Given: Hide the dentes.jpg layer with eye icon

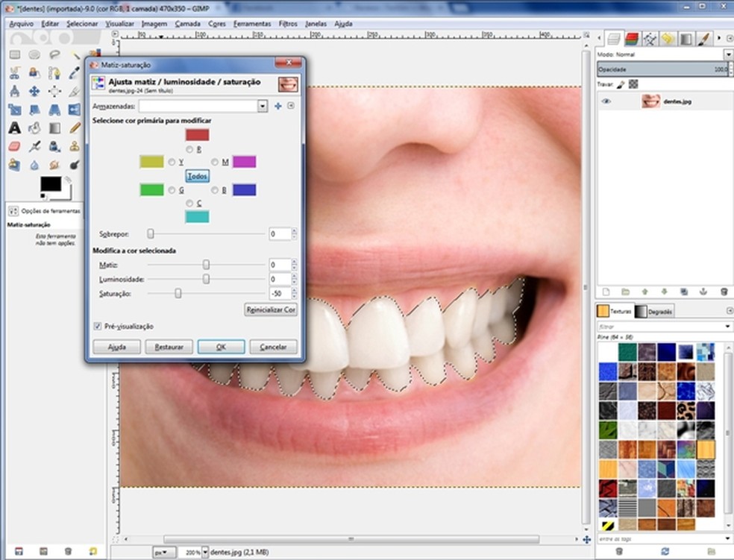Looking at the screenshot, I should (606, 101).
